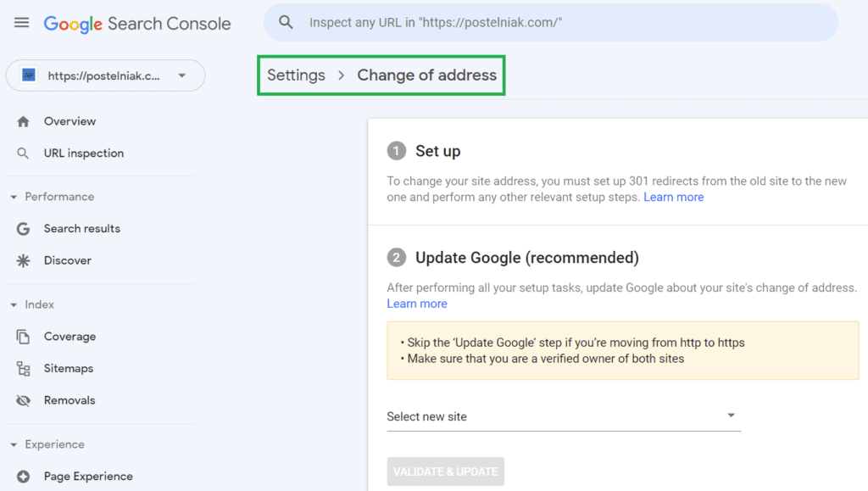
Task: Collapse the Experience section
Action: 14,445
